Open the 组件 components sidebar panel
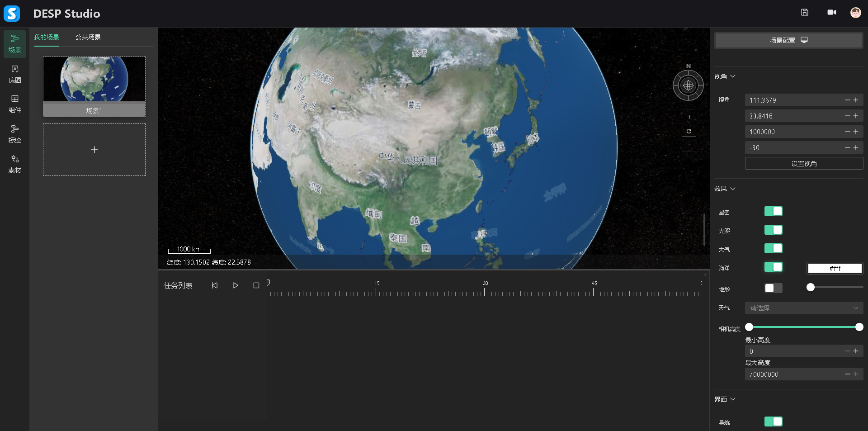The image size is (868, 431). pos(15,104)
